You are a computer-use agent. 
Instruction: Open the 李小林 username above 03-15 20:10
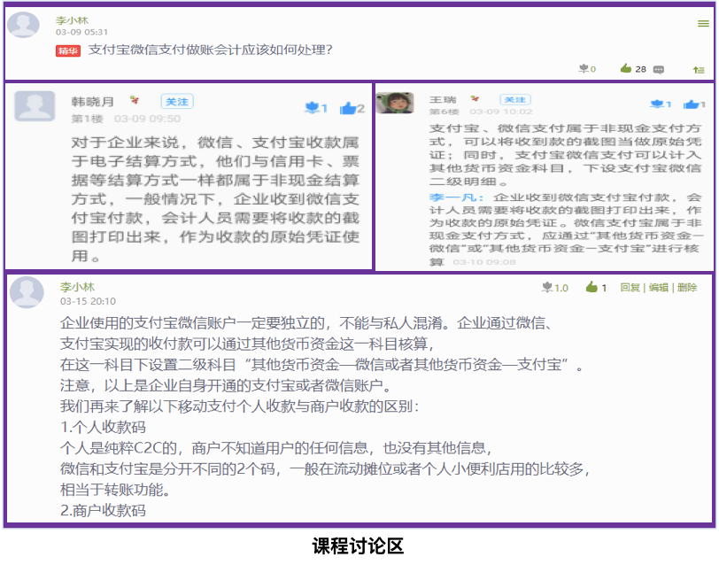(77, 287)
